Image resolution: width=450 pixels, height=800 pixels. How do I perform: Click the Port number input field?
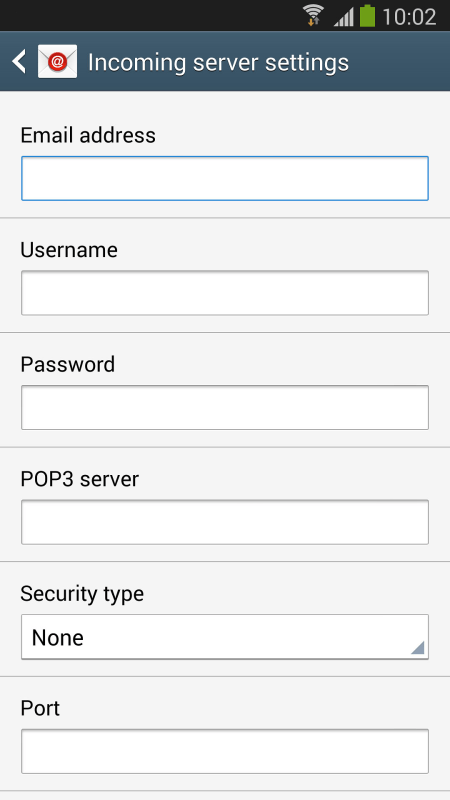click(225, 752)
